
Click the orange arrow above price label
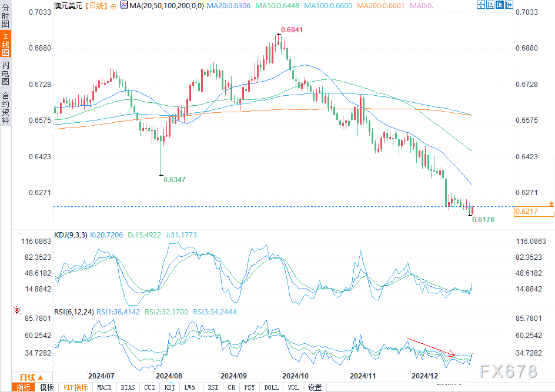551,203
